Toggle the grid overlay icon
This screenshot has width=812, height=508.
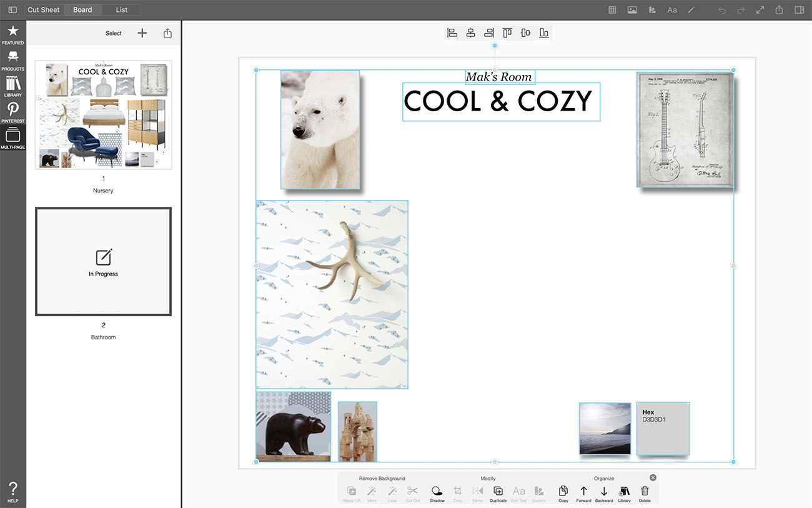tap(612, 10)
